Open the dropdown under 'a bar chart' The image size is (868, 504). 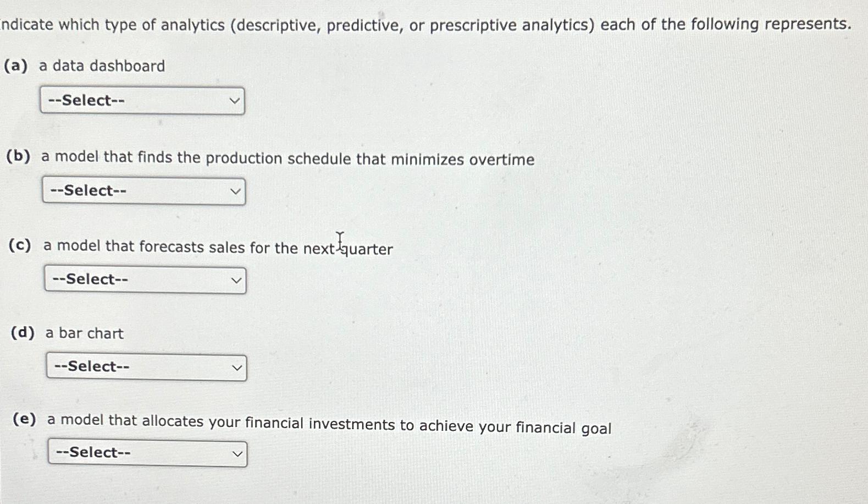pos(146,366)
